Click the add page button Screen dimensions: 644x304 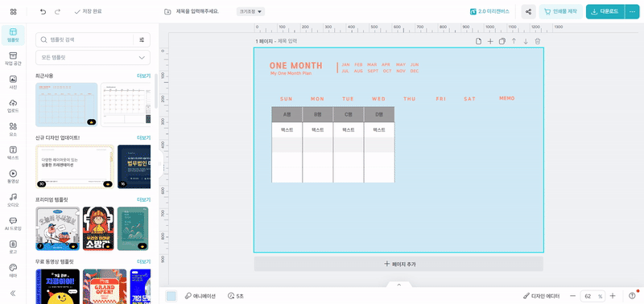point(398,264)
